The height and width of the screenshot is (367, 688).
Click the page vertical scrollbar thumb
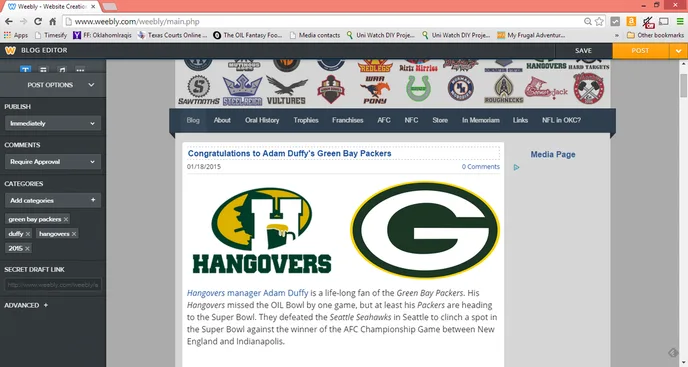point(684,86)
